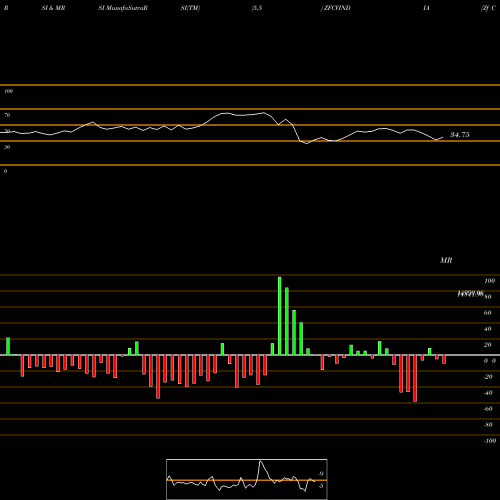Click the overlapping value label ending .96

470,294
